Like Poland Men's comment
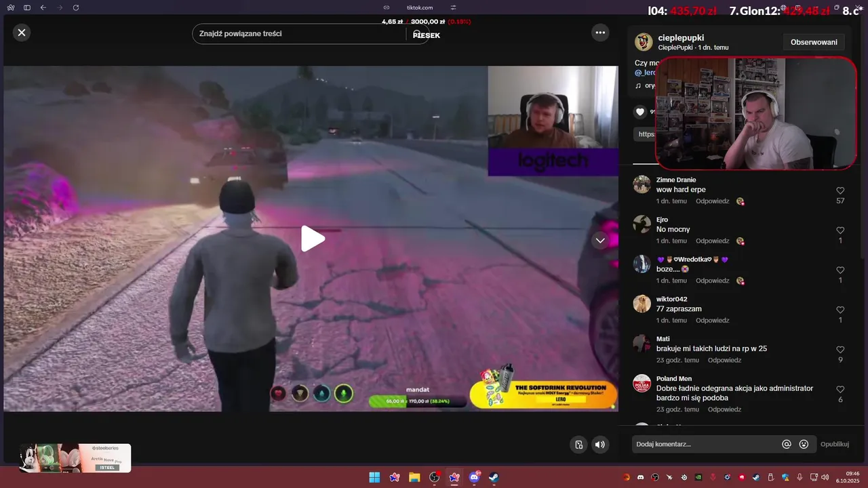 click(x=840, y=390)
